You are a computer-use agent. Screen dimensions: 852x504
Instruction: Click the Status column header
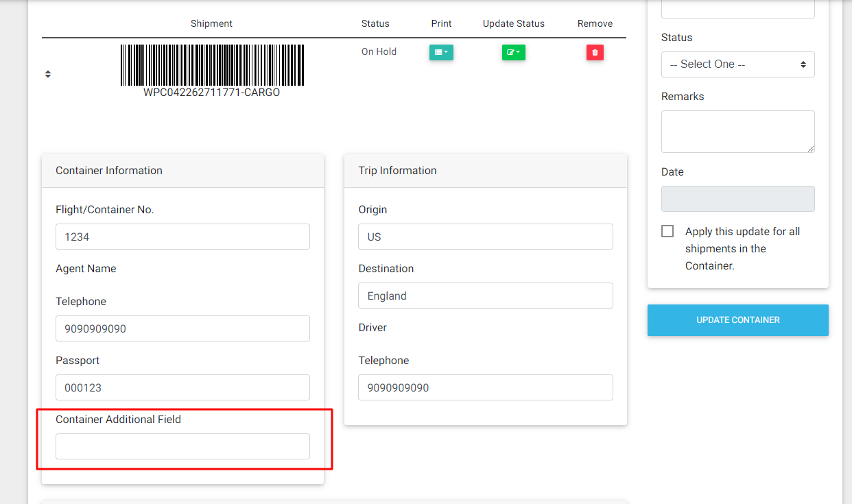click(375, 23)
